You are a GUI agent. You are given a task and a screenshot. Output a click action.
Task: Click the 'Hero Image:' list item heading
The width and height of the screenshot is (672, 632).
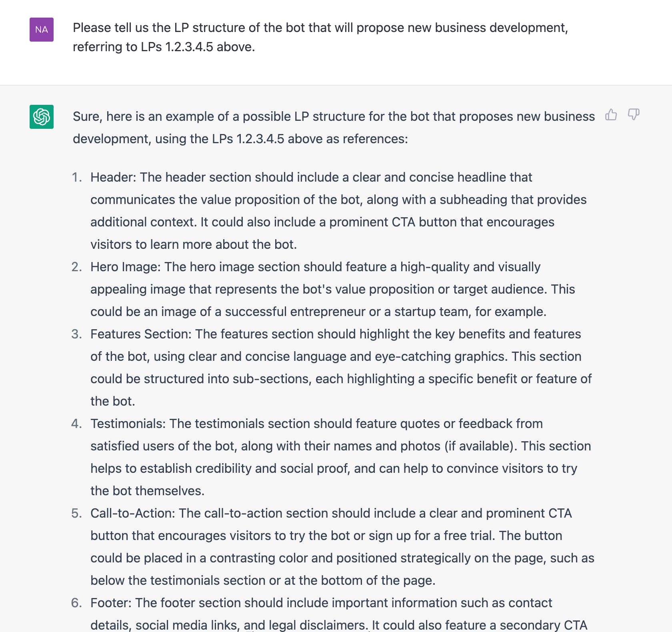click(126, 267)
